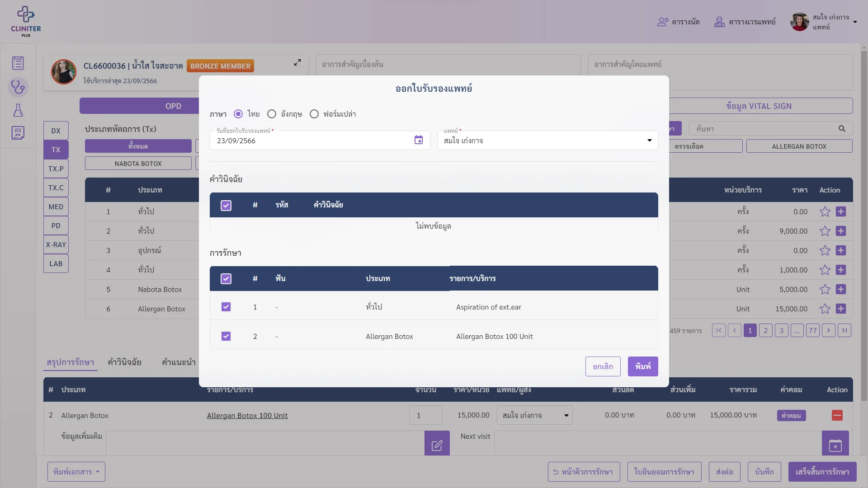Open the แพทย์ dropdown showing สมใจ เก่งกาจ

547,141
